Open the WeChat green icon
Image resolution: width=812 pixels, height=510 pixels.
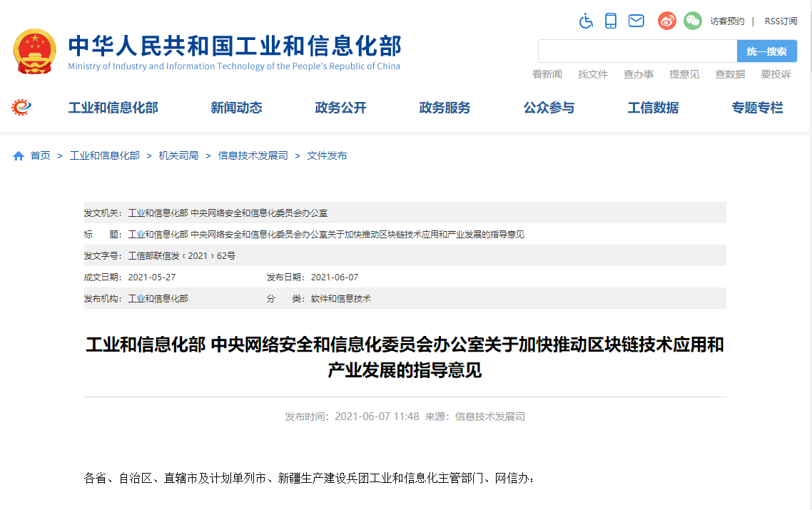[692, 21]
